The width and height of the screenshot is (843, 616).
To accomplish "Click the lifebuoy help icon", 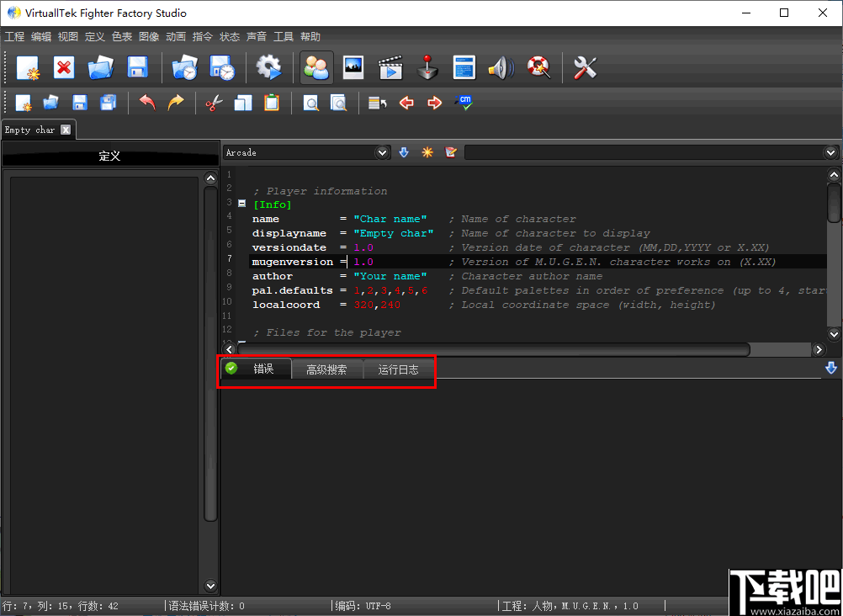I will 538,67.
